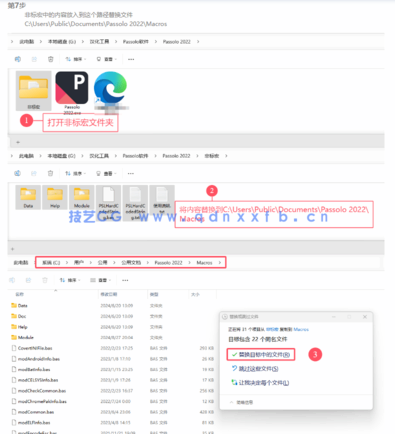The height and width of the screenshot is (434, 395).
Task: Expand 简略信息 details in the replace dialog
Action: (x=242, y=402)
